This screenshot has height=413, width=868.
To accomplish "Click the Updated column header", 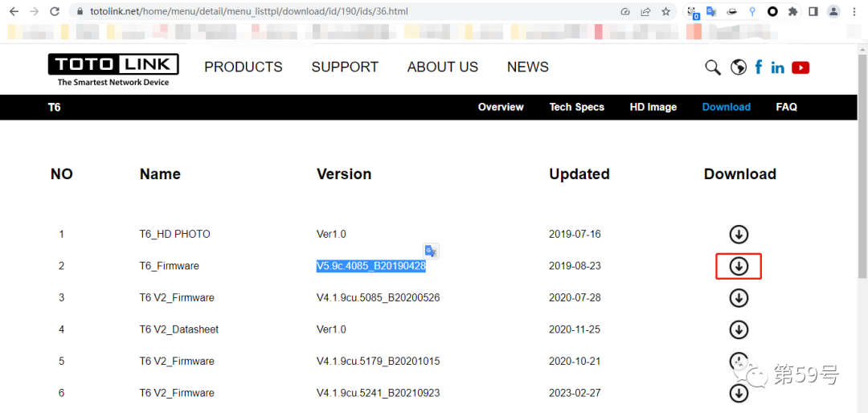I will (x=579, y=174).
